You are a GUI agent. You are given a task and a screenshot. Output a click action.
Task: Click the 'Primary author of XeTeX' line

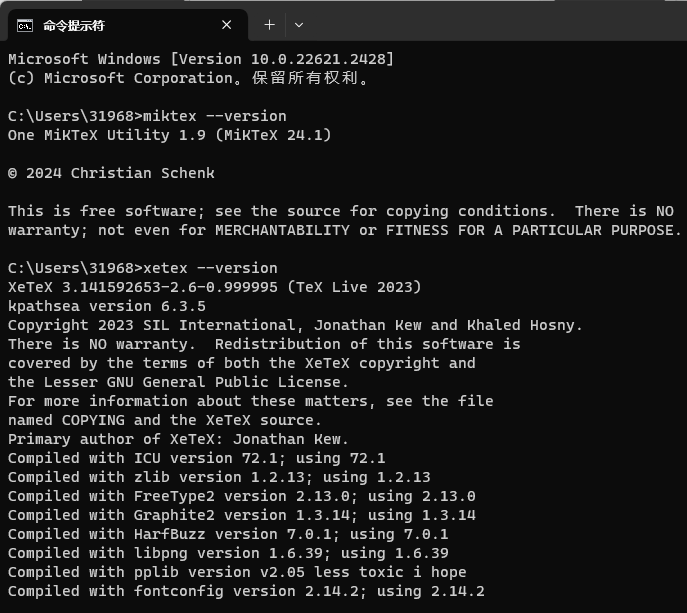(178, 439)
